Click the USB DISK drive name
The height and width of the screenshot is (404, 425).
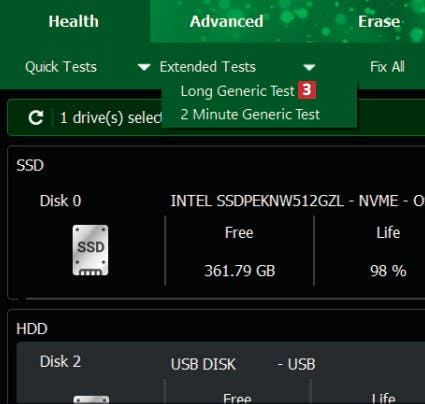pos(203,364)
